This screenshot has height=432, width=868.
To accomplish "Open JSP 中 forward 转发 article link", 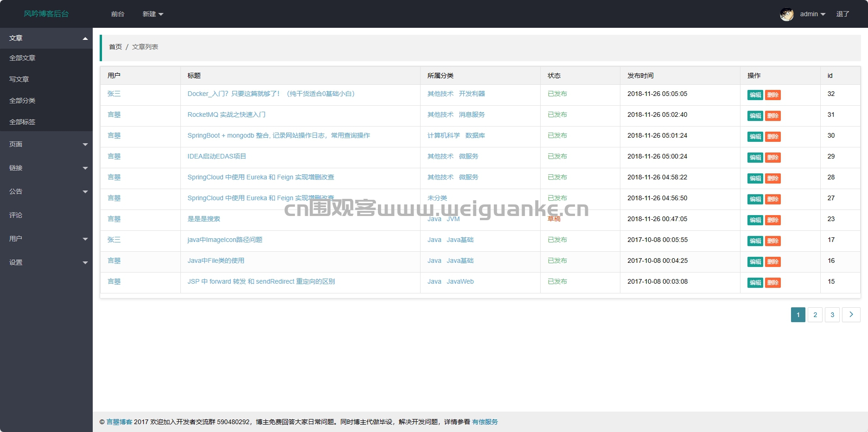I will (x=261, y=281).
